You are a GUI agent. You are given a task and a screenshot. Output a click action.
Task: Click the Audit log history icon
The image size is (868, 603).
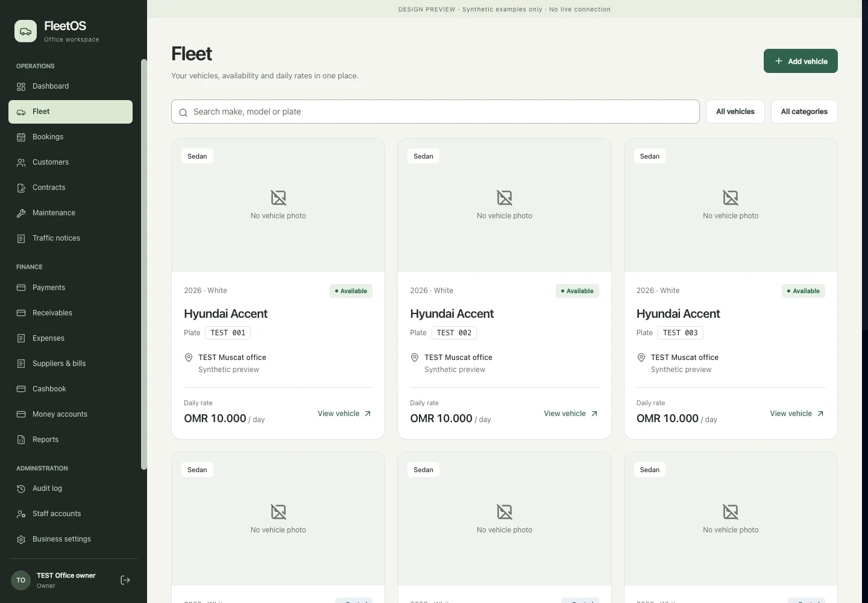(21, 489)
